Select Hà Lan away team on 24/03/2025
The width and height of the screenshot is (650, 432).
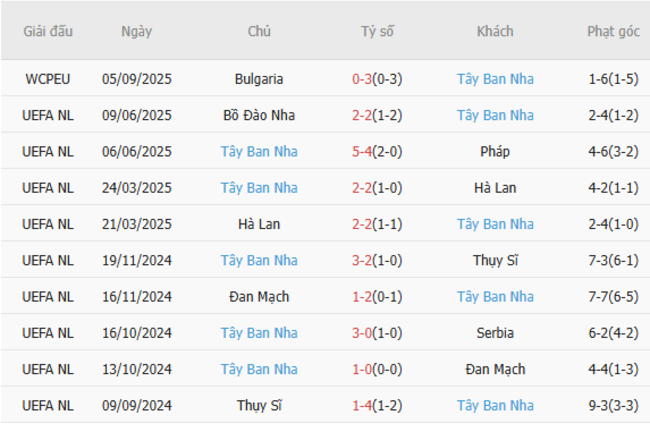(495, 188)
